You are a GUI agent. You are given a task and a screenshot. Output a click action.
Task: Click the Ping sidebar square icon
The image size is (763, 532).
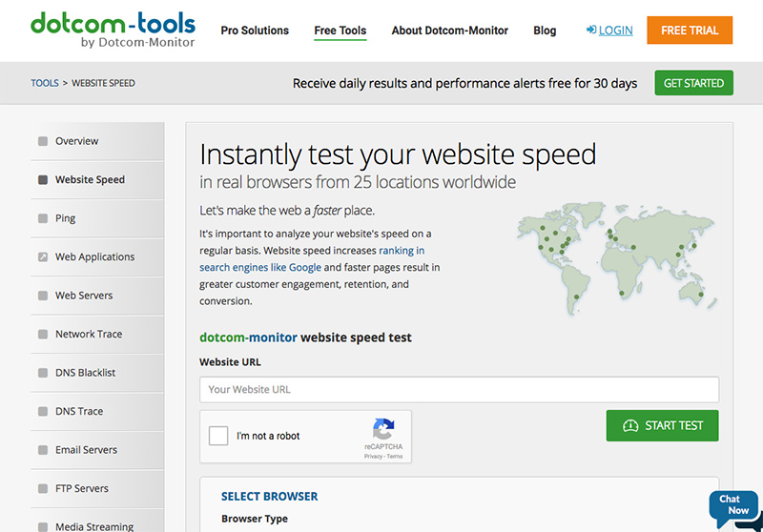43,219
